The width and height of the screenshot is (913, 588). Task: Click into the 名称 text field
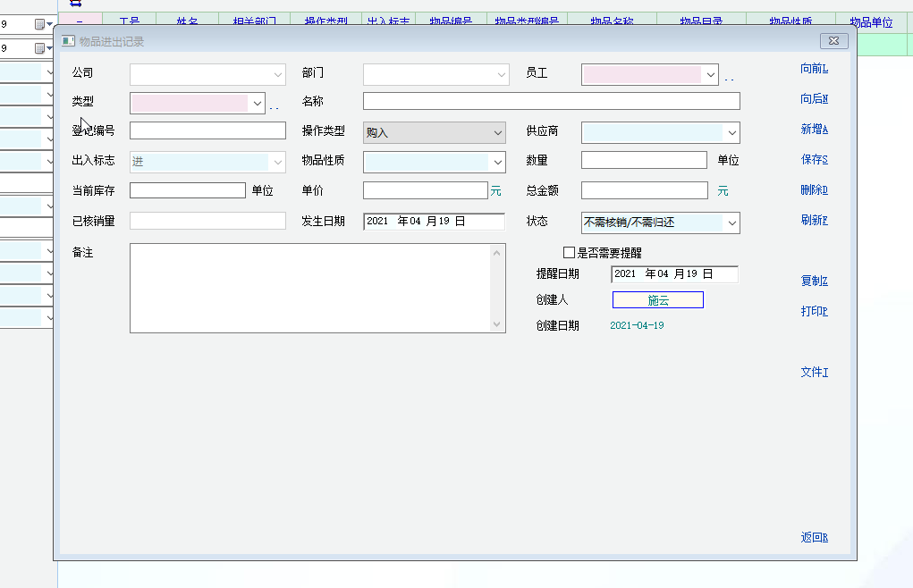(551, 101)
